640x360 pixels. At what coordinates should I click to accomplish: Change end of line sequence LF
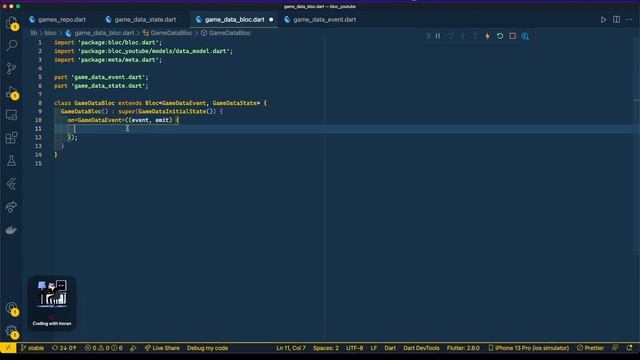pos(373,348)
